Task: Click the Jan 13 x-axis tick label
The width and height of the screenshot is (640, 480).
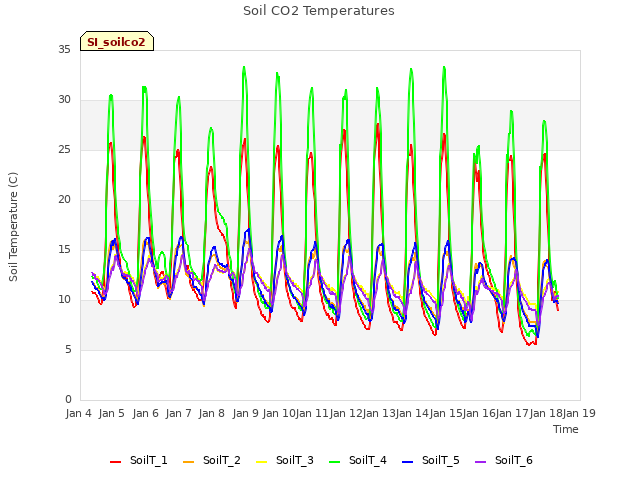Action: click(x=379, y=413)
